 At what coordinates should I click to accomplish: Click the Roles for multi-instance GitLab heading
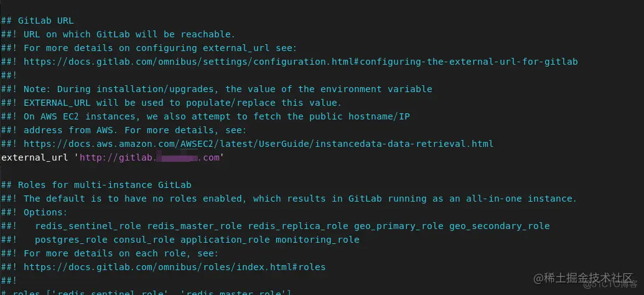tap(96, 185)
